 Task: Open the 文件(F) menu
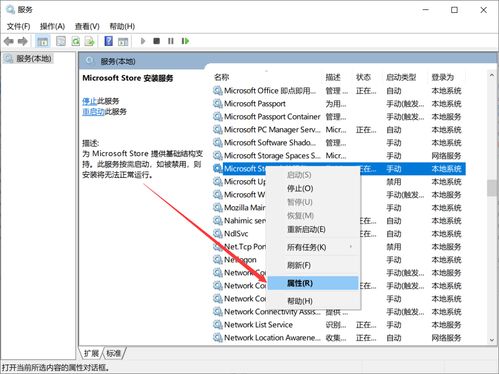point(18,26)
